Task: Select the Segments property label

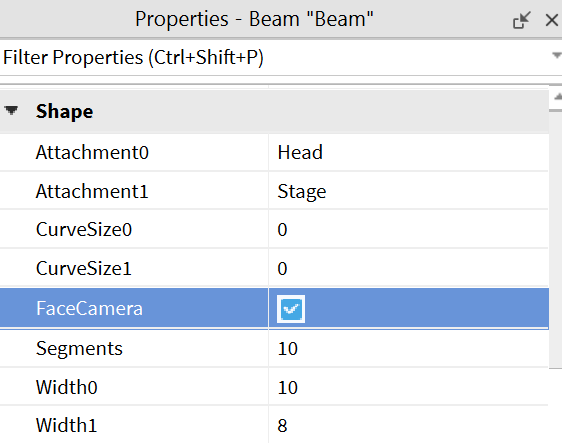Action: point(79,348)
